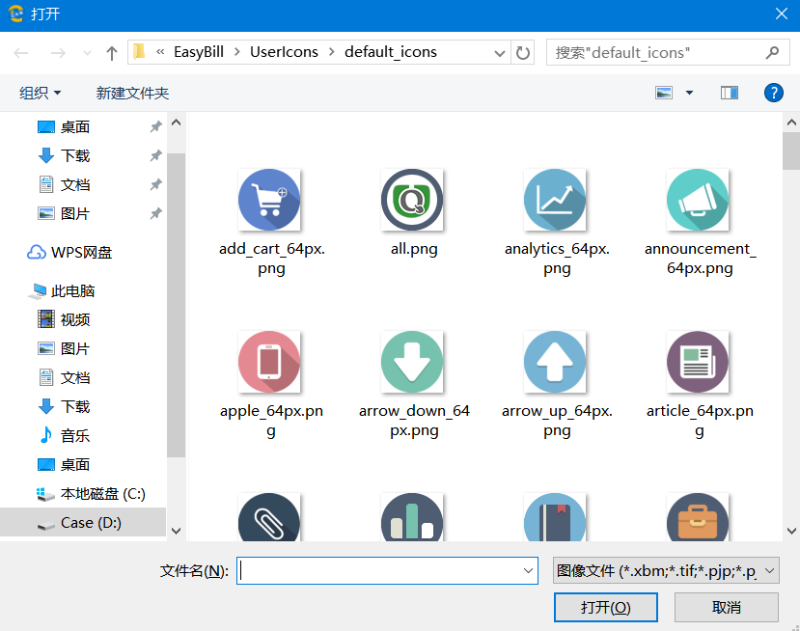Image resolution: width=800 pixels, height=631 pixels.
Task: Select the bar chart icon file
Action: [412, 517]
